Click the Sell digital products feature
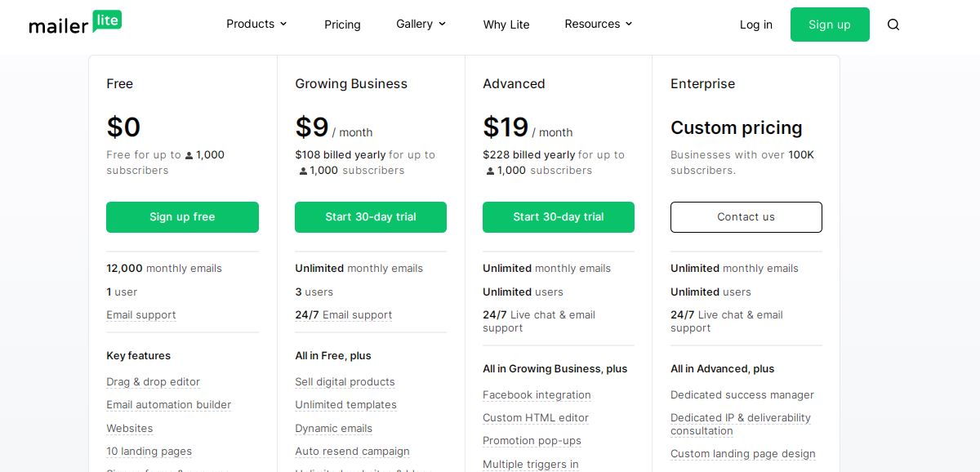The image size is (980, 472). tap(345, 382)
